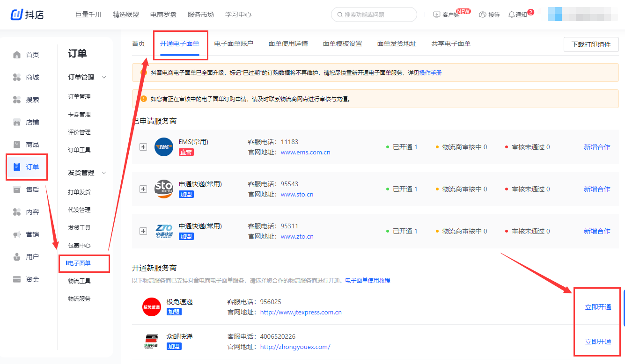Viewport: 625px width, 364px height.
Task: Click the 抖店 logo icon
Action: pos(17,15)
